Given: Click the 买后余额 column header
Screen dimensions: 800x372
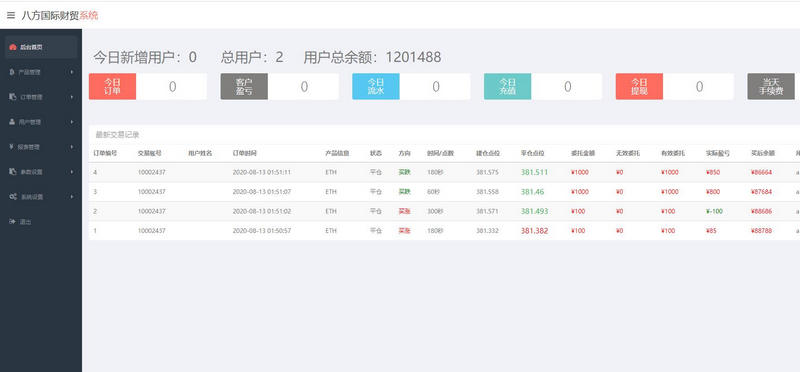Looking at the screenshot, I should [x=763, y=153].
